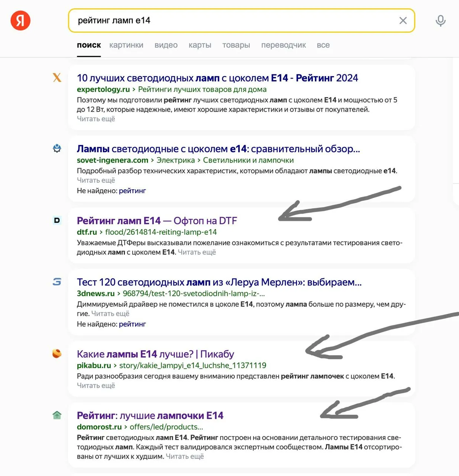
Task: Click the expertology.ru favicon
Action: point(57,77)
